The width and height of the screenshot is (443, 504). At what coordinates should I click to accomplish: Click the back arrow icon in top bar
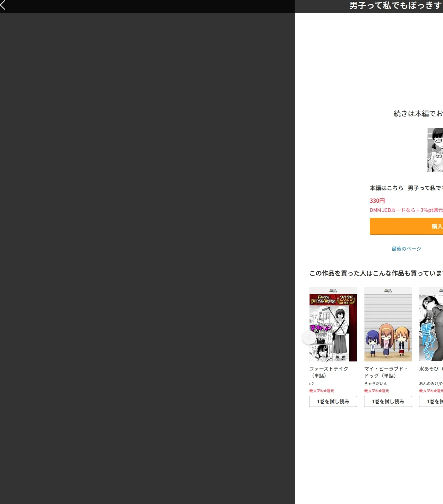coord(3,5)
